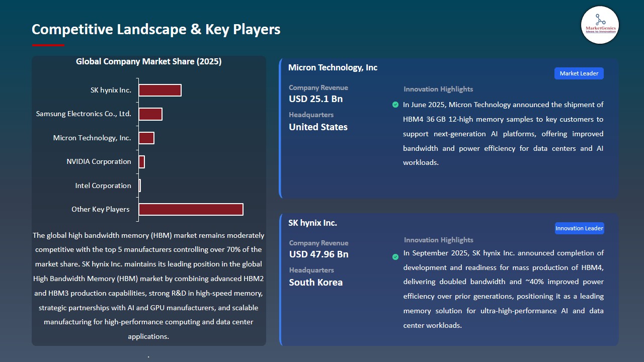
Task: Select the SK hynix Inc. bar in the chart
Action: [160, 90]
